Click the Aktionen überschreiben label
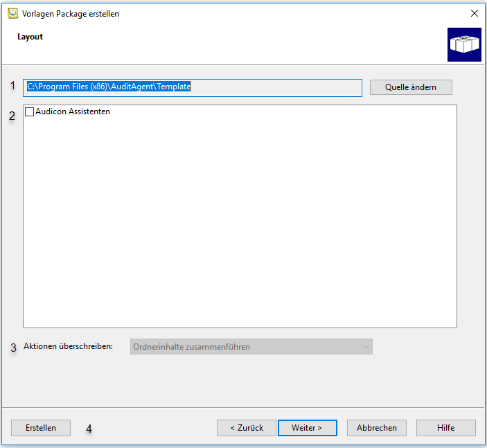Viewport: 487px width, 448px height. tap(68, 346)
